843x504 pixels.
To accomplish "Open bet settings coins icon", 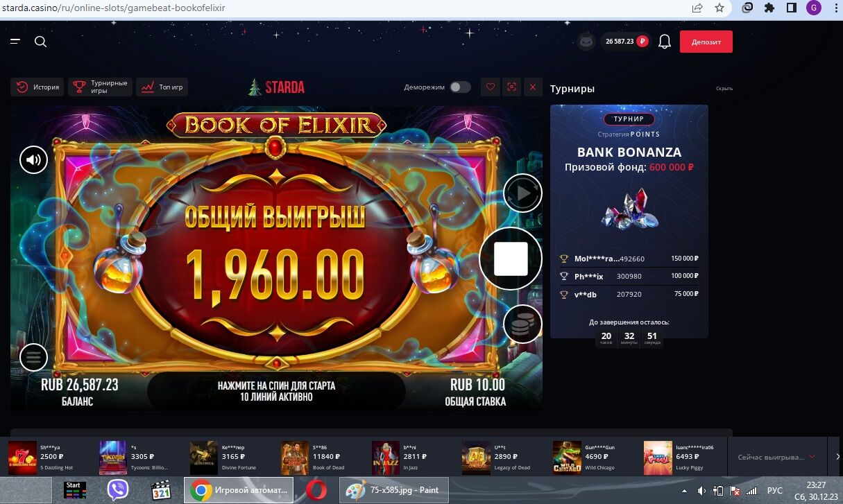I will coord(522,324).
